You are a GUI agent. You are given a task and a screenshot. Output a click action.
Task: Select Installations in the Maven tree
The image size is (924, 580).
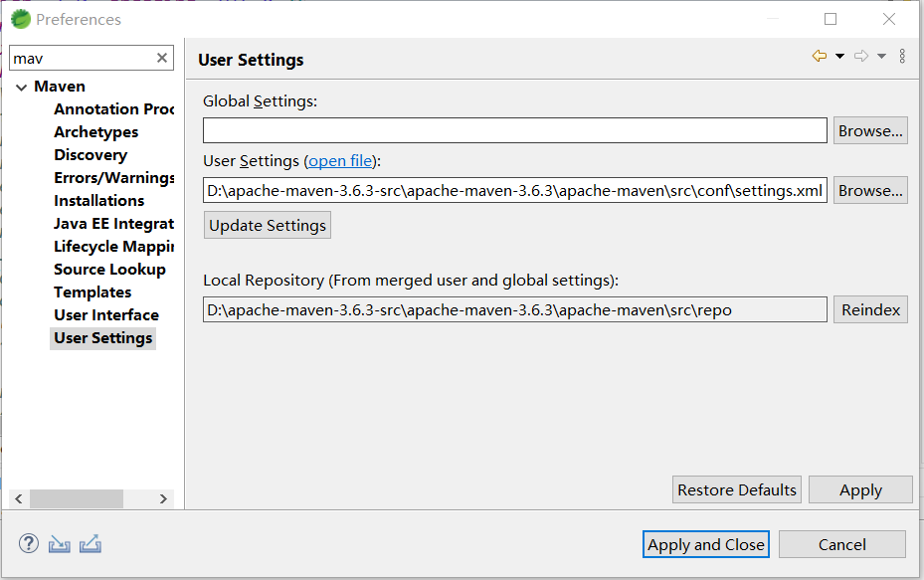tap(99, 201)
